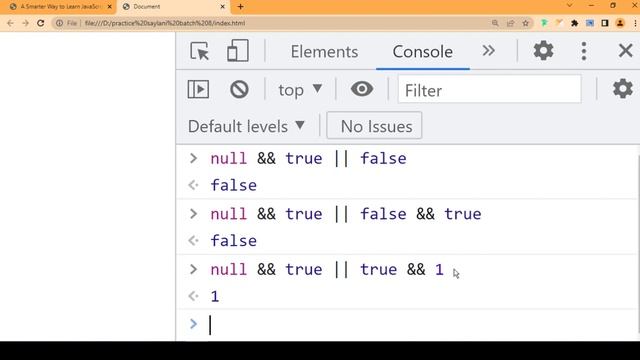
Task: Select 'null && true || true && 1' entry
Action: [x=327, y=269]
